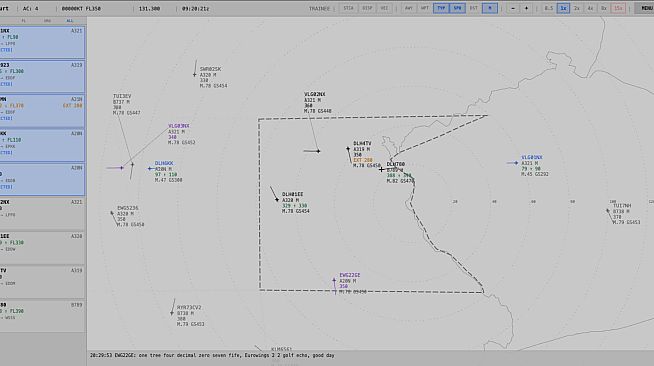This screenshot has width=654, height=366.
Task: Click the EWG22GE aircraft target symbol
Action: tap(334, 281)
